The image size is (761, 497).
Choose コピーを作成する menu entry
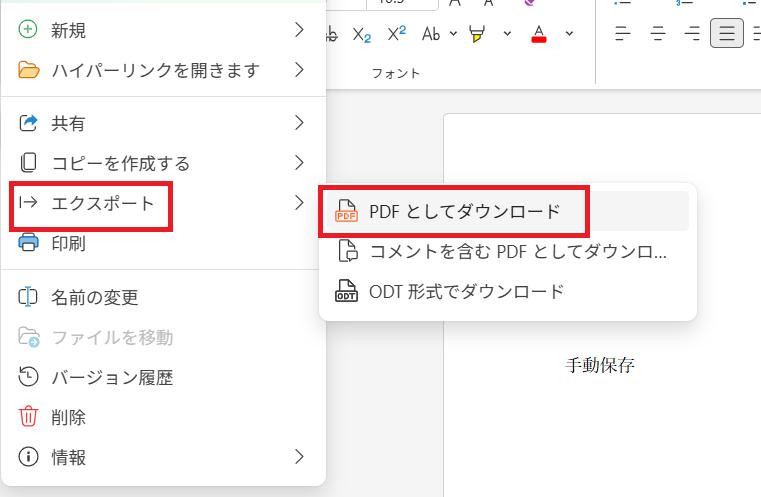pyautogui.click(x=163, y=163)
